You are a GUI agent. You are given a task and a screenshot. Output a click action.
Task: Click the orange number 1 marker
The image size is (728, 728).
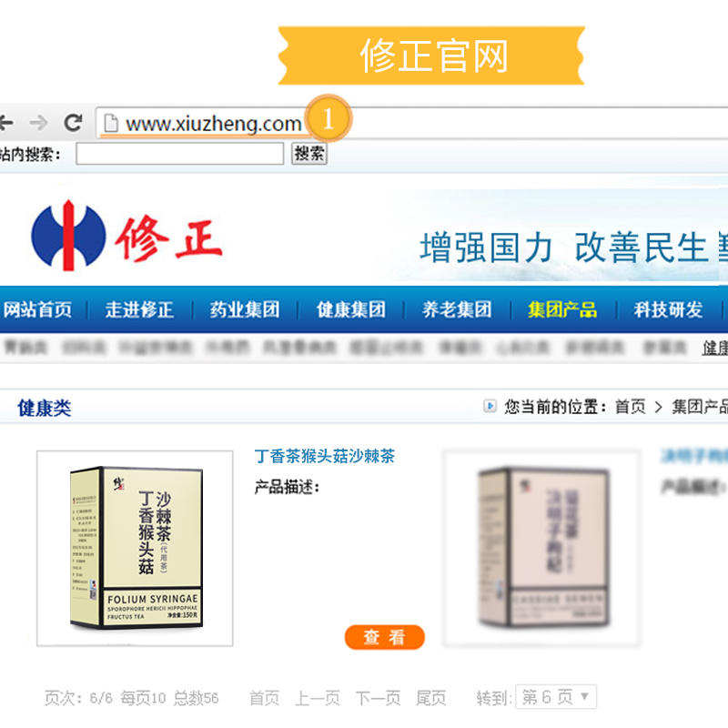click(x=329, y=119)
